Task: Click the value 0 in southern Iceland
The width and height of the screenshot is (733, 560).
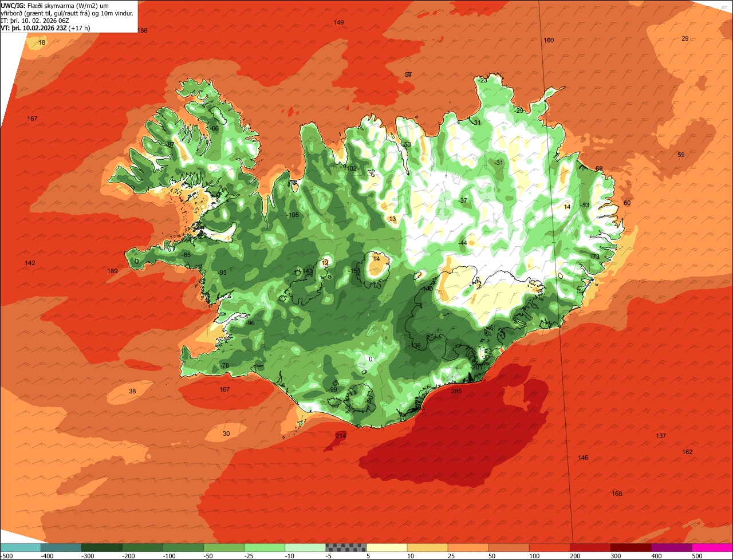Action: coord(371,359)
